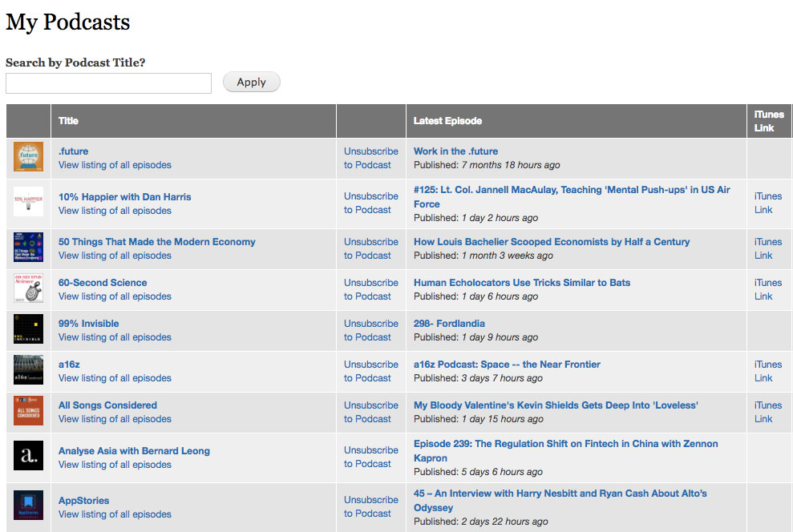Open 'Human Echolocators Use Tricks' episode

tap(522, 283)
